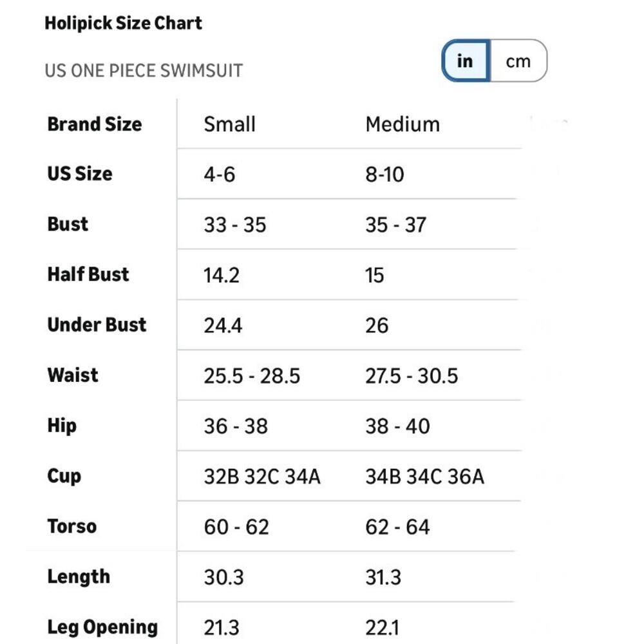
Task: Click the US Size row label
Action: pos(80,174)
